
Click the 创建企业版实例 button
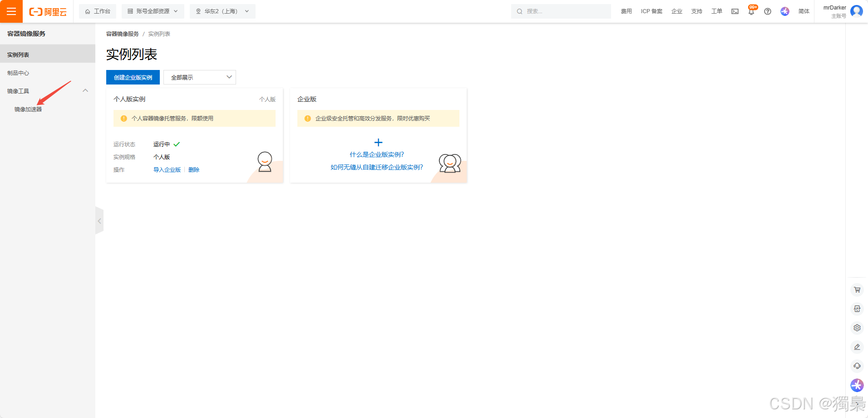(133, 77)
